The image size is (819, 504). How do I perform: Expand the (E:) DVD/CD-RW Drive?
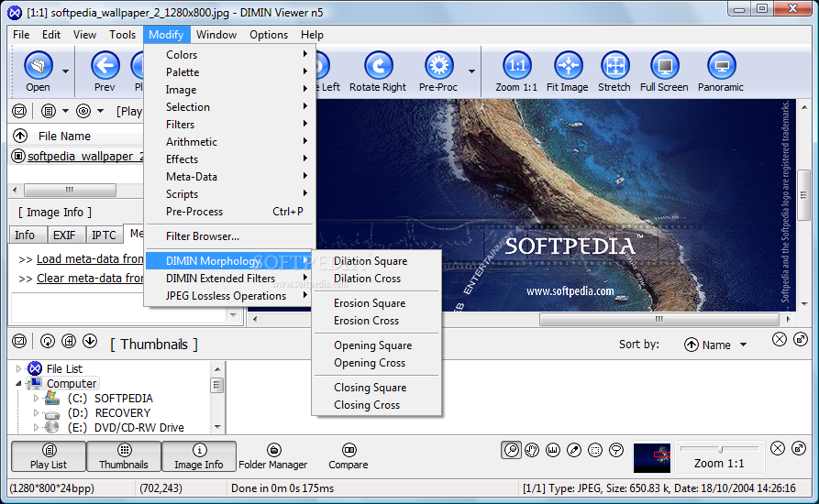pos(36,427)
